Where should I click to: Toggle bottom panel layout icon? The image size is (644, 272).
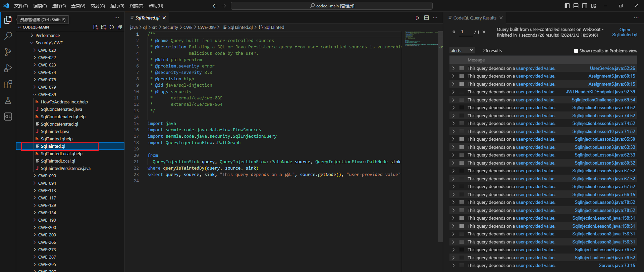576,6
